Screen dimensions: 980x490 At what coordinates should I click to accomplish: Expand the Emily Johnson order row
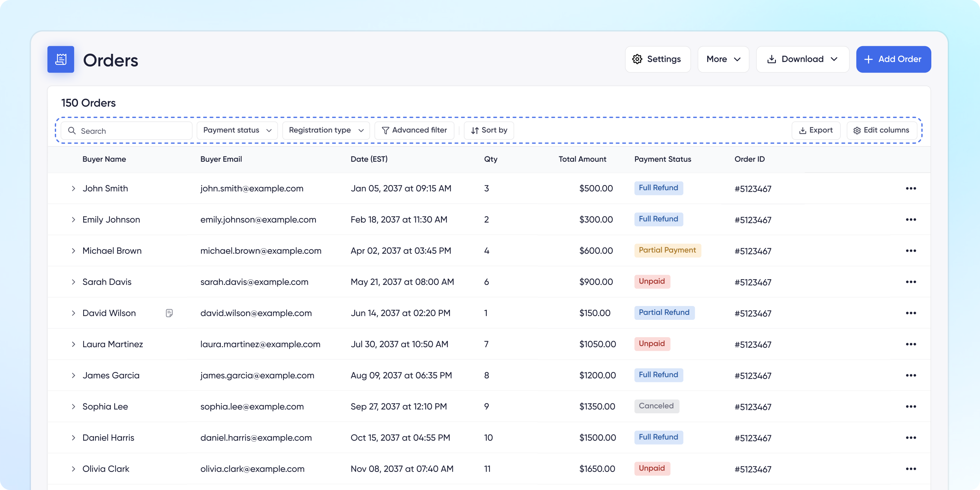click(x=73, y=220)
